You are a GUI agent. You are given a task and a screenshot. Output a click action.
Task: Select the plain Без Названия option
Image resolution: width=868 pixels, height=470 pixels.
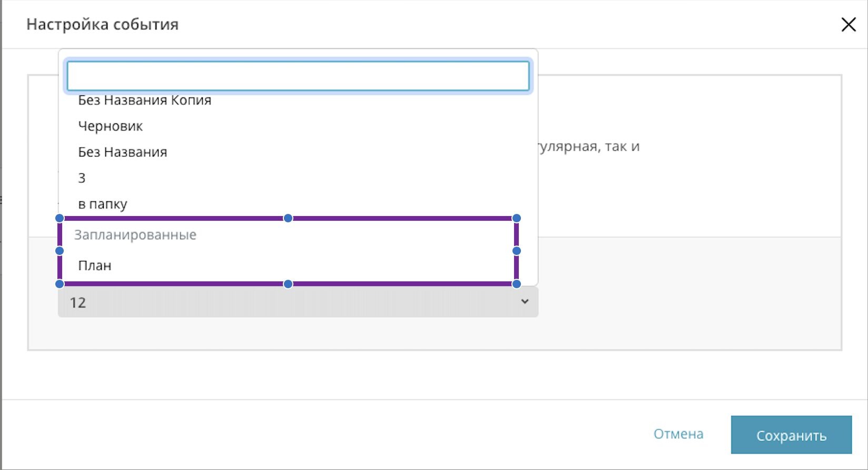pos(122,152)
